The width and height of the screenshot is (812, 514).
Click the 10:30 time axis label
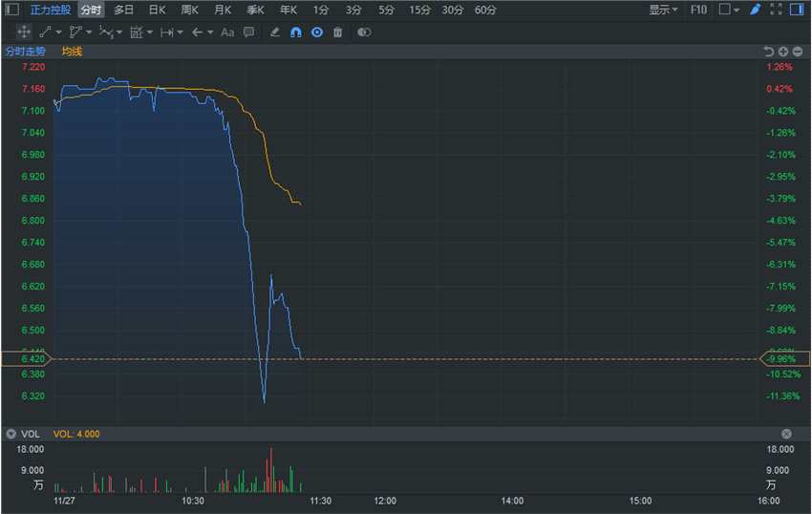coord(193,501)
